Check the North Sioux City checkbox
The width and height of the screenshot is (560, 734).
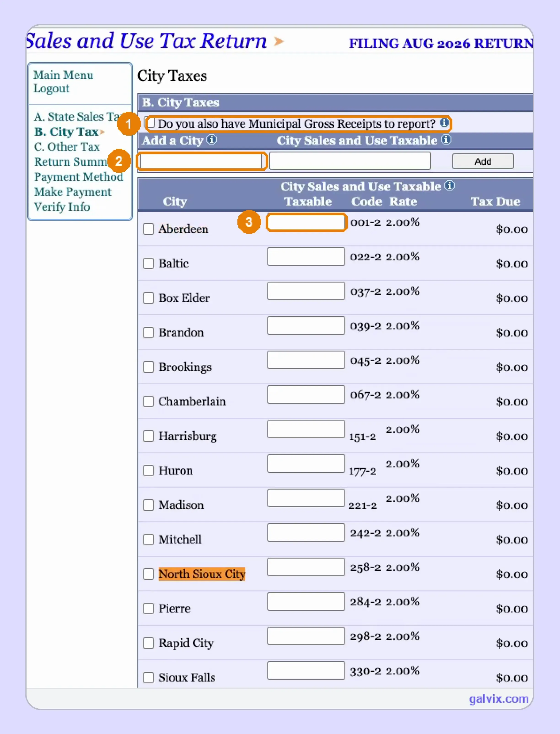148,574
